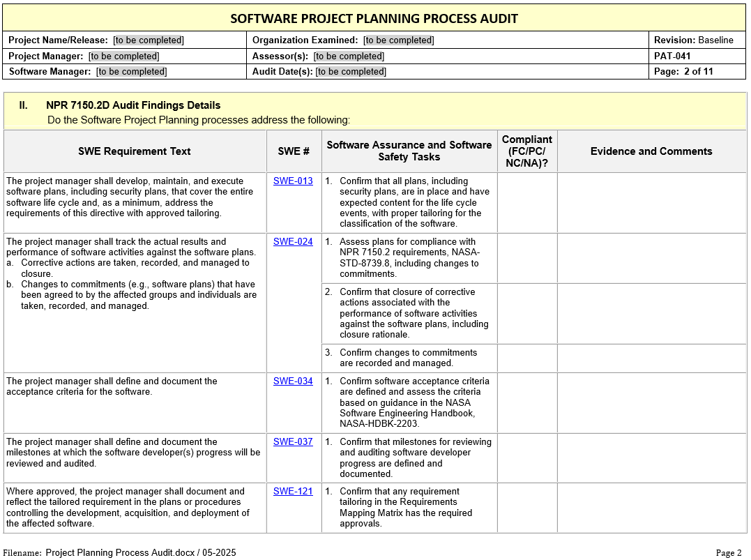
Task: Click the Audit Date(s) placeholder field
Action: click(351, 72)
